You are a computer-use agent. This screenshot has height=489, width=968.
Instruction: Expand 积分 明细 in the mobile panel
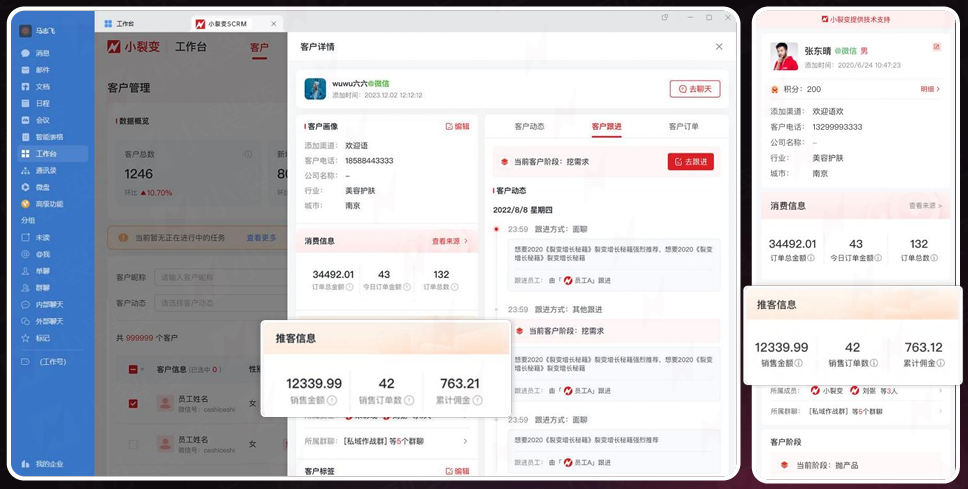click(x=929, y=89)
